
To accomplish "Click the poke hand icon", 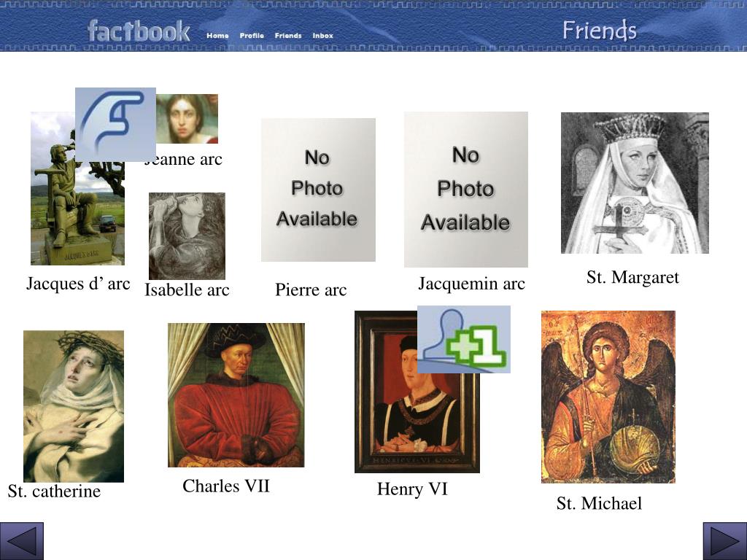I will click(115, 125).
